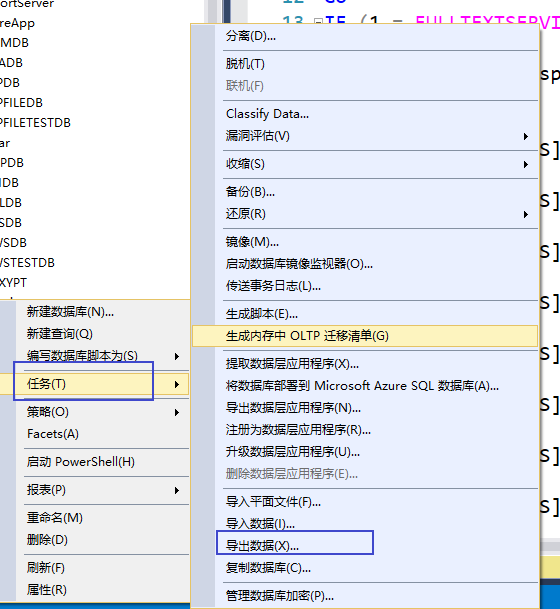Select the VSTESTDB database node
The height and width of the screenshot is (609, 560).
click(27, 263)
